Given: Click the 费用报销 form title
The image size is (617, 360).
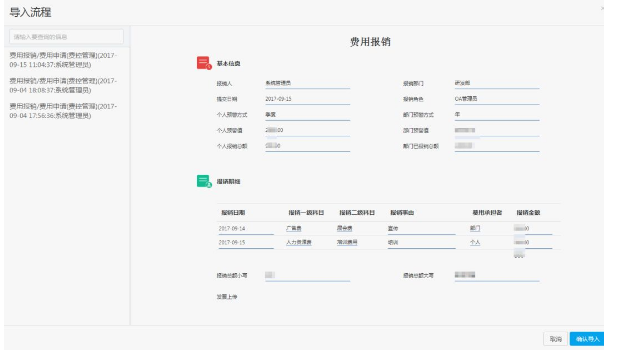Looking at the screenshot, I should click(x=370, y=42).
